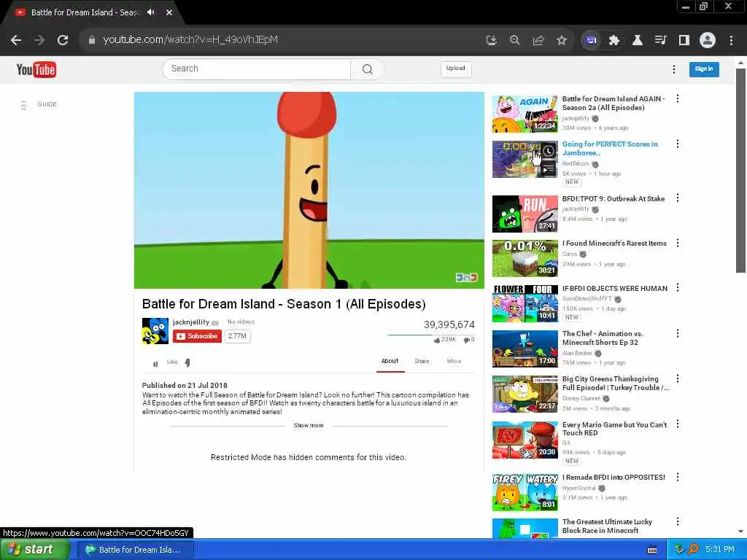Open the More tab
The width and height of the screenshot is (747, 560).
pos(454,361)
